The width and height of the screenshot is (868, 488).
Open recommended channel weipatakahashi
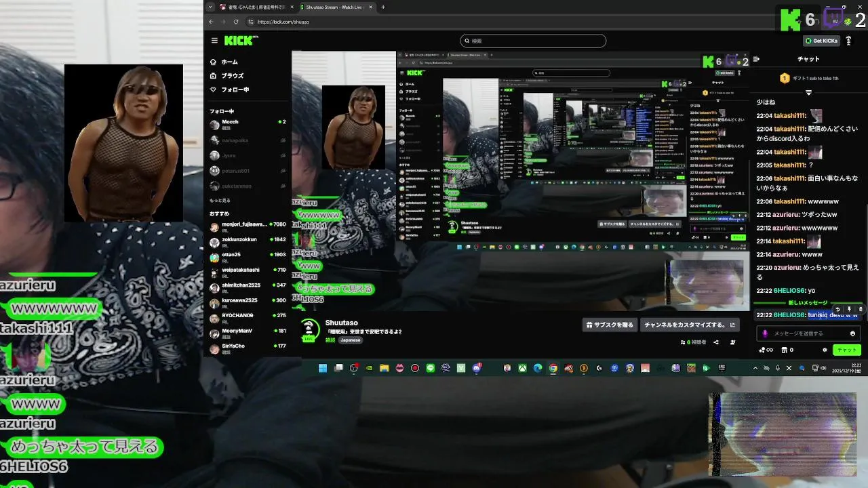click(248, 272)
